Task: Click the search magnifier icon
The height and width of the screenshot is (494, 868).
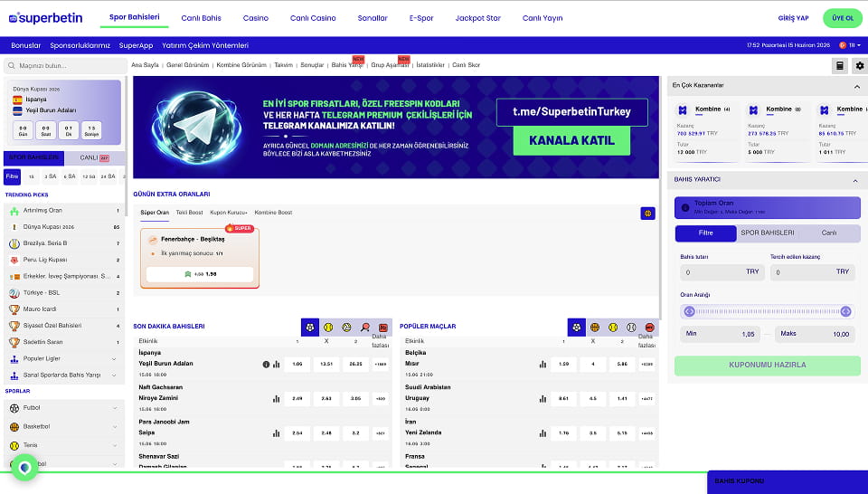Action: (11, 65)
